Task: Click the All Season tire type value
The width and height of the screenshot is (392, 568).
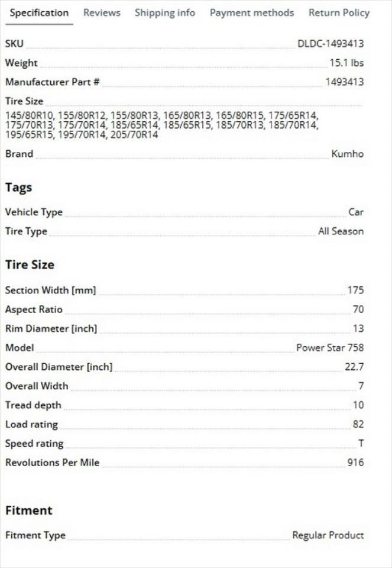Action: click(341, 231)
